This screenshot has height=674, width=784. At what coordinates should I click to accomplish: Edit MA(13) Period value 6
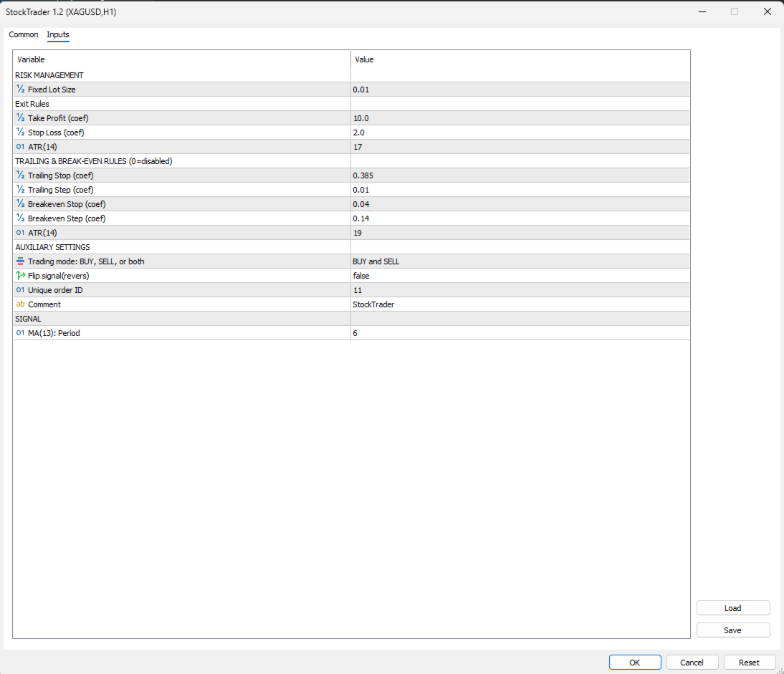point(520,333)
